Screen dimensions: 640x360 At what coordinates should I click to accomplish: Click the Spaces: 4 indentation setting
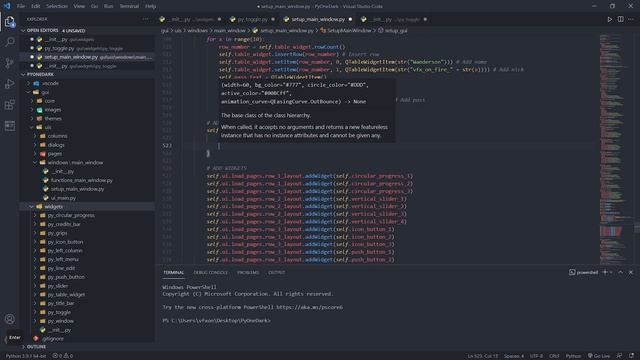coord(513,356)
